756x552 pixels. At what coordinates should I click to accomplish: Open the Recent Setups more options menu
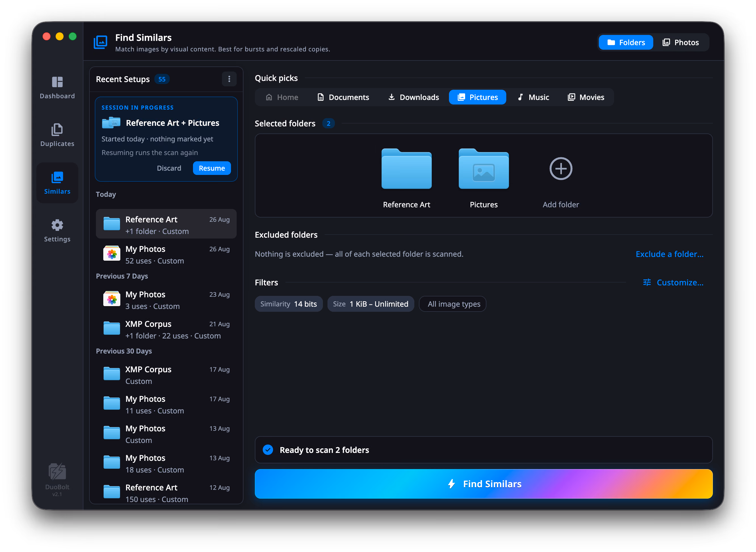[229, 79]
